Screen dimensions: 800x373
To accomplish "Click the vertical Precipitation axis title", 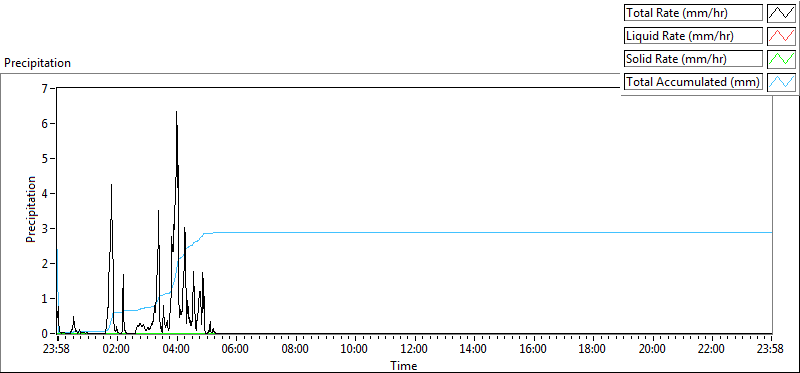I will pyautogui.click(x=31, y=209).
